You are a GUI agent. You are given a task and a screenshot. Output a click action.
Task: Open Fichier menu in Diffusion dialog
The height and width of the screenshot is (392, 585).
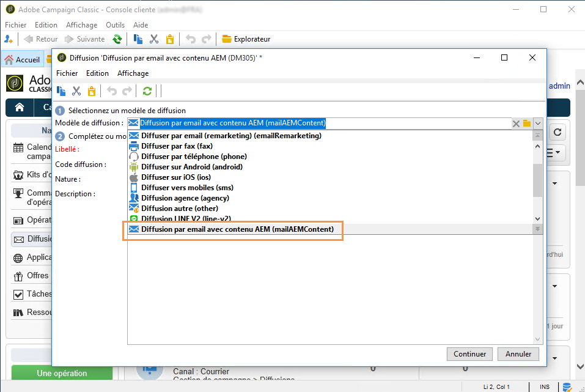[x=67, y=73]
